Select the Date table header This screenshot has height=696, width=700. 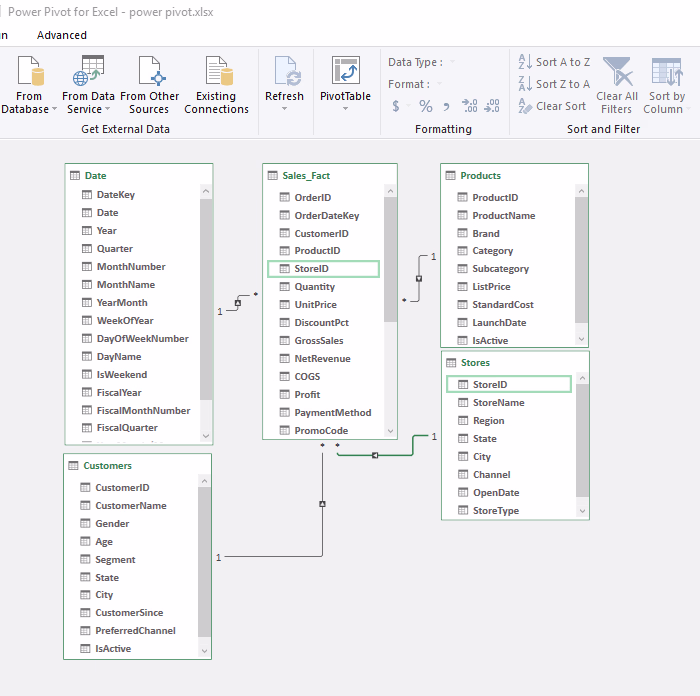point(138,175)
